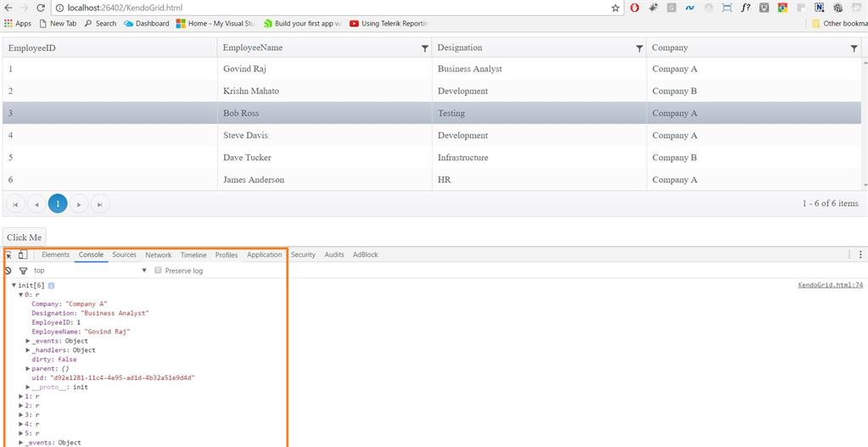Activate DevTools inspect element picker
Image resolution: width=868 pixels, height=447 pixels.
point(8,254)
